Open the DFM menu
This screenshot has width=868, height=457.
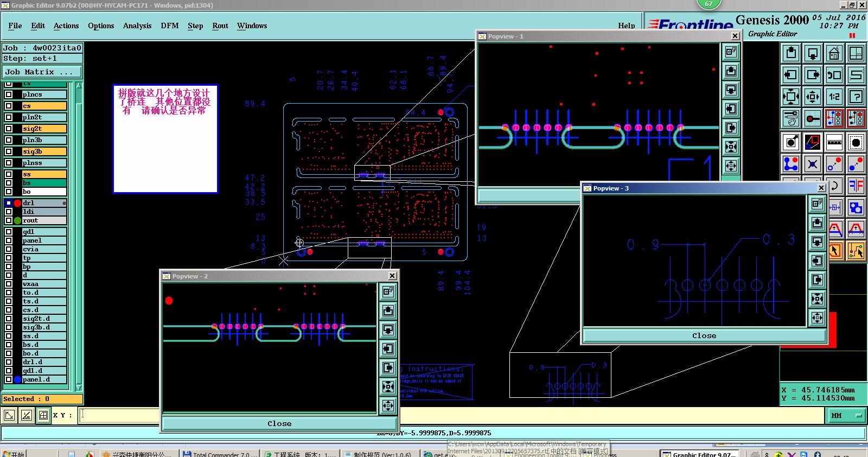170,26
